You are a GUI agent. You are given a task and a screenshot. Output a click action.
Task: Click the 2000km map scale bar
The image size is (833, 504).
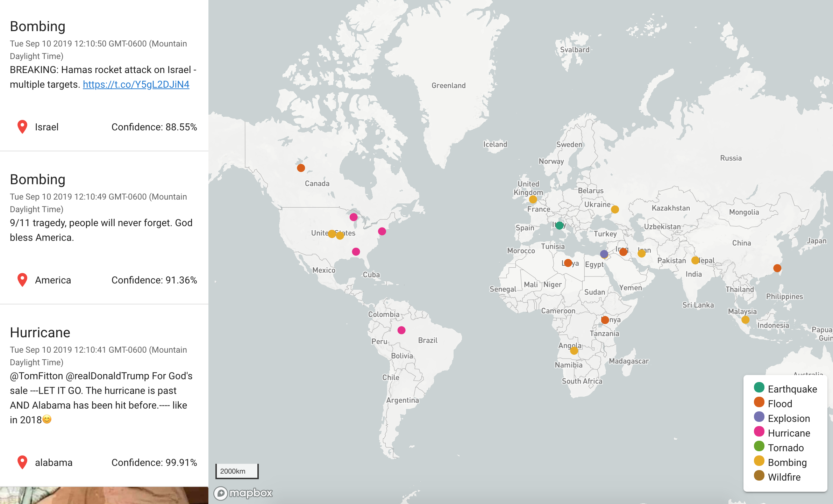237,471
